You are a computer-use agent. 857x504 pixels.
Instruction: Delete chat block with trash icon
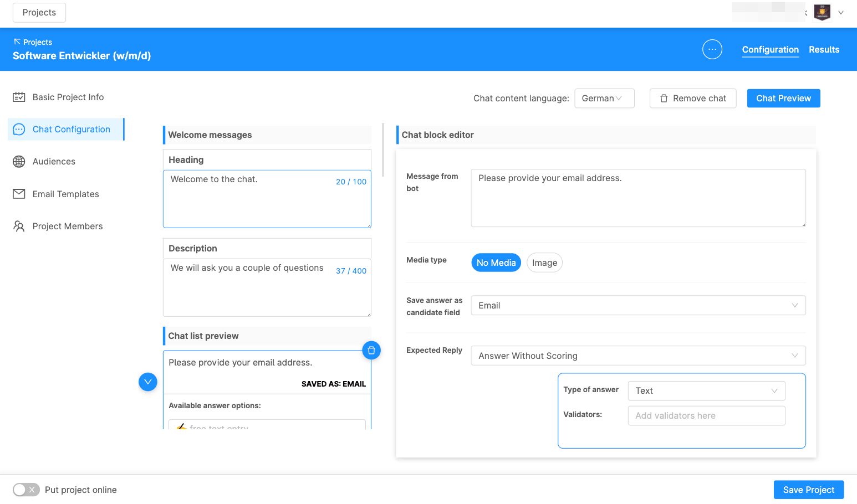point(371,350)
